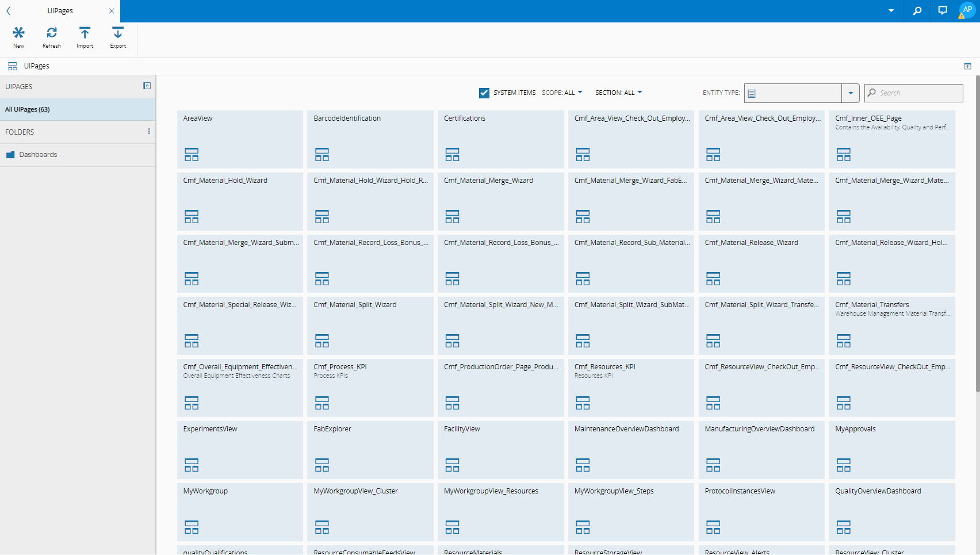The image size is (980, 555).
Task: Collapse the UIPAGES side panel
Action: click(147, 86)
